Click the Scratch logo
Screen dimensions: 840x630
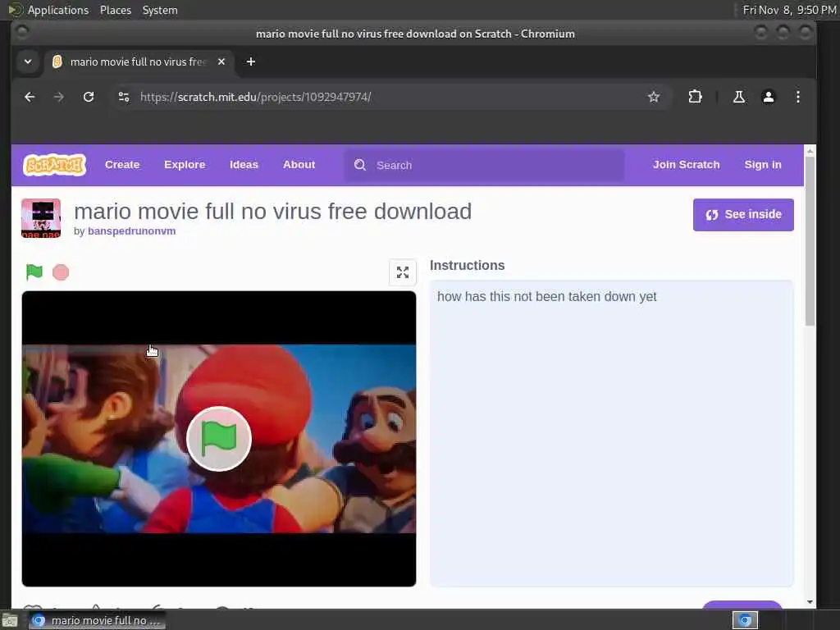[54, 165]
